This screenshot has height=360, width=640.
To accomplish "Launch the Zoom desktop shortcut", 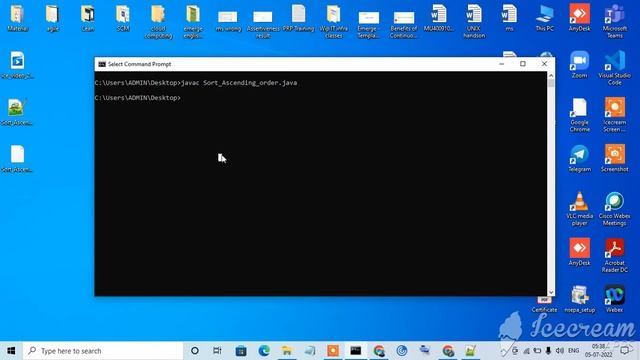I will 580,64.
